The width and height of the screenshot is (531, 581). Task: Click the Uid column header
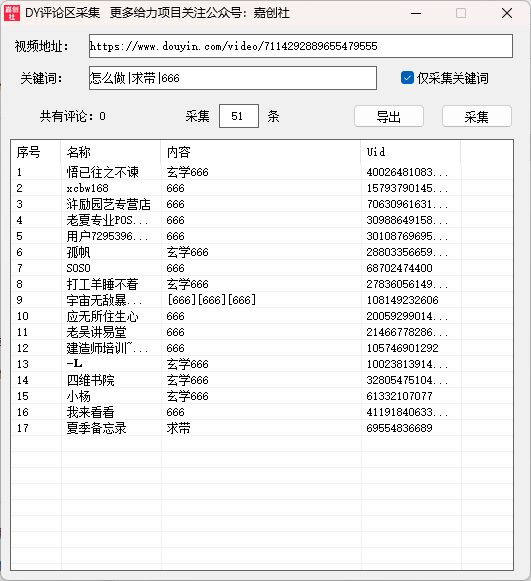411,152
